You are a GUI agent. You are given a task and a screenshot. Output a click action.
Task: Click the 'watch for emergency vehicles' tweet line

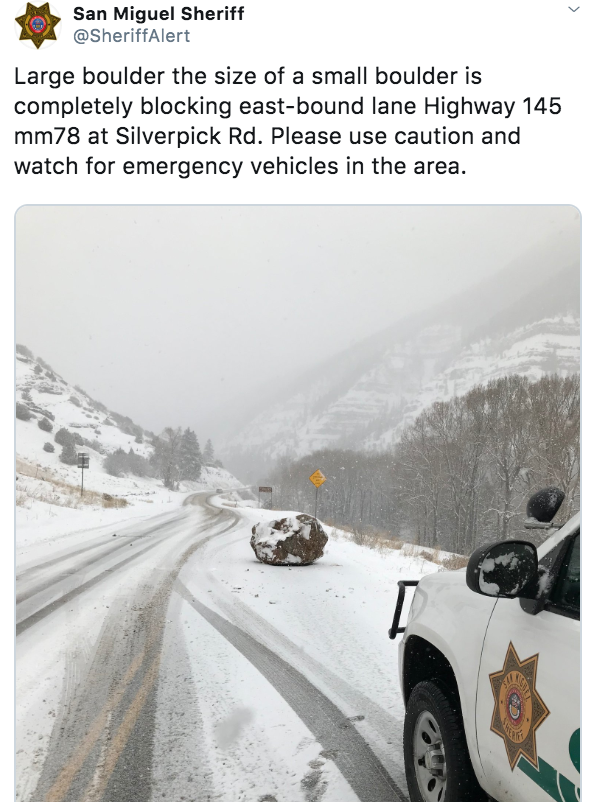(x=240, y=166)
